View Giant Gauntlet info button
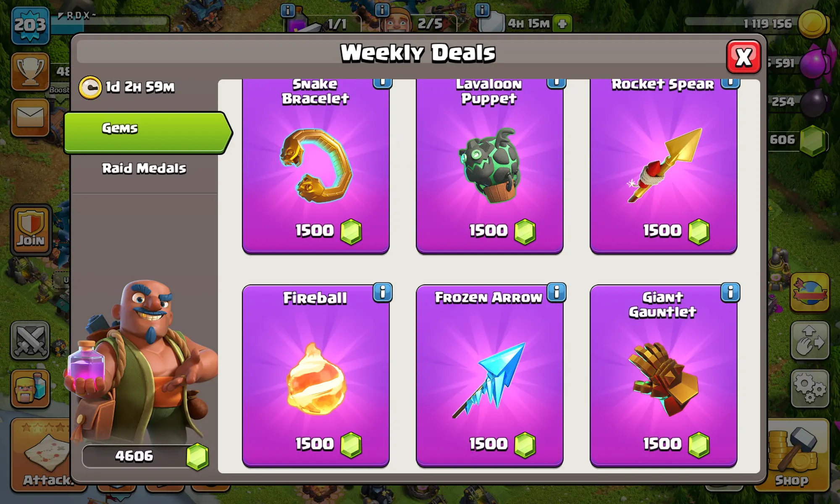840x504 pixels. pyautogui.click(x=730, y=292)
